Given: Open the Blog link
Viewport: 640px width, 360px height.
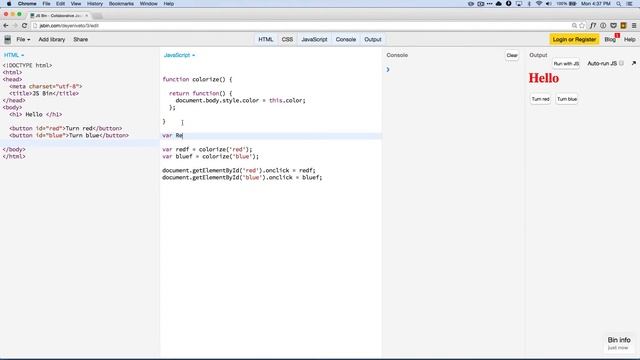Looking at the screenshot, I should [610, 40].
